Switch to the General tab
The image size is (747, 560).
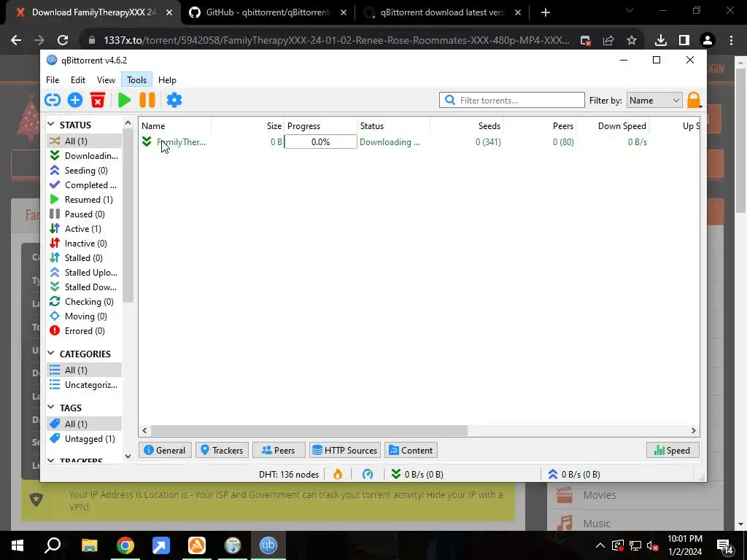point(165,451)
